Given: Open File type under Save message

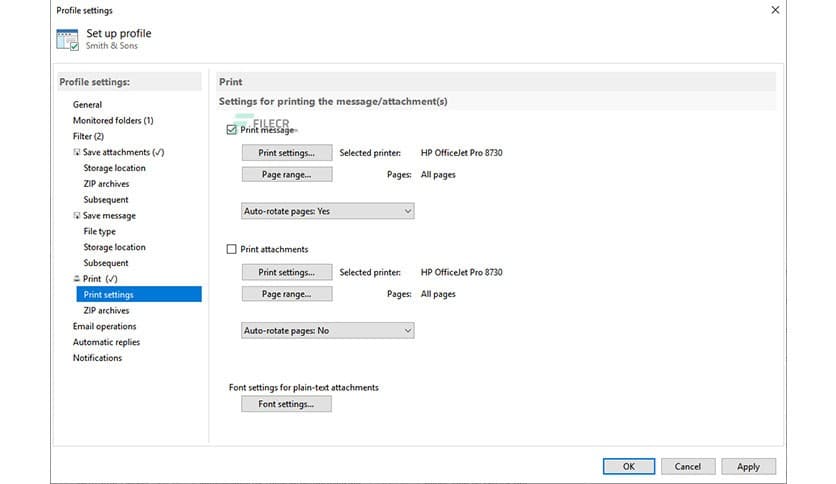Looking at the screenshot, I should (100, 231).
